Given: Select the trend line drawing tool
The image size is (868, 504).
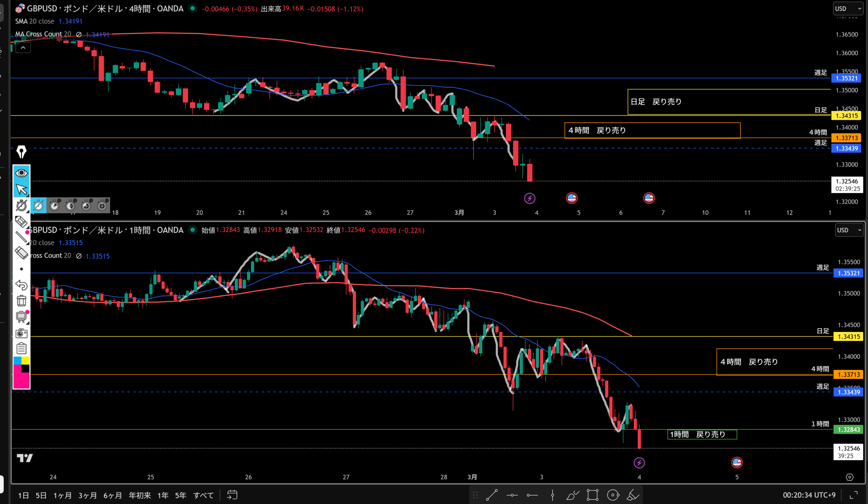Looking at the screenshot, I should pos(492,495).
